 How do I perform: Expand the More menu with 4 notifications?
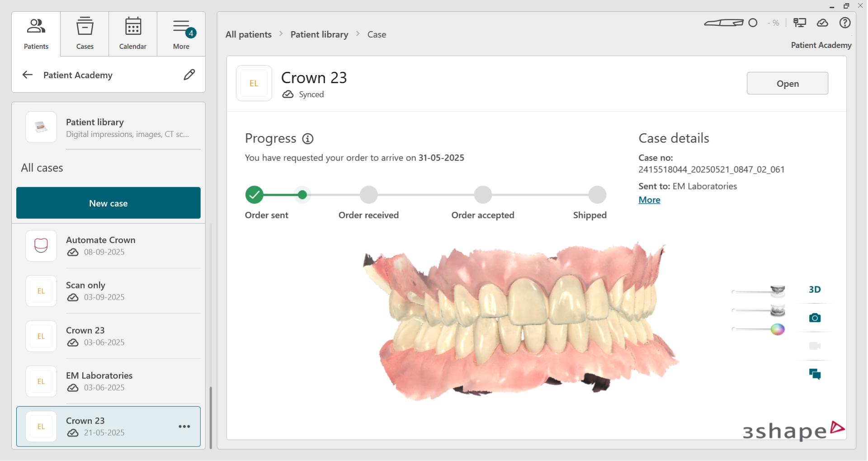click(x=181, y=34)
